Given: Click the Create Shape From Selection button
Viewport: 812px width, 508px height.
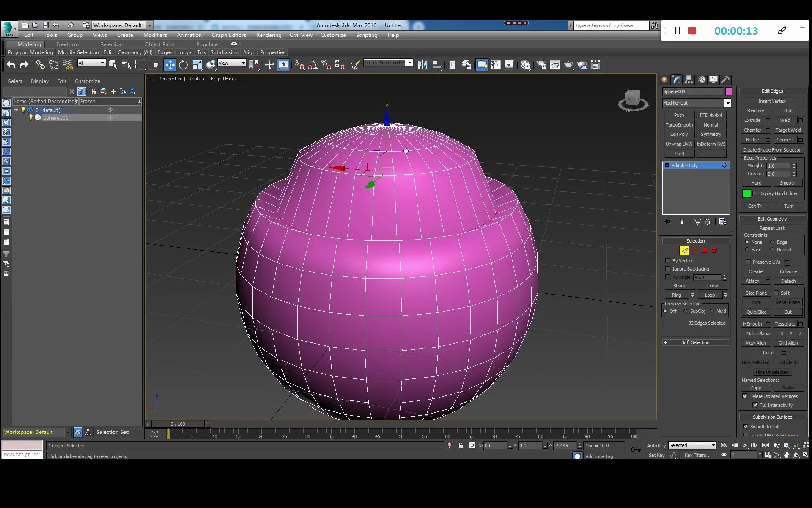Looking at the screenshot, I should (772, 150).
